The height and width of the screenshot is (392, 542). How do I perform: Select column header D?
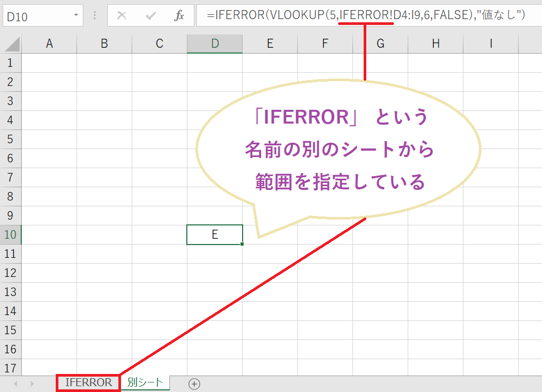pyautogui.click(x=214, y=42)
